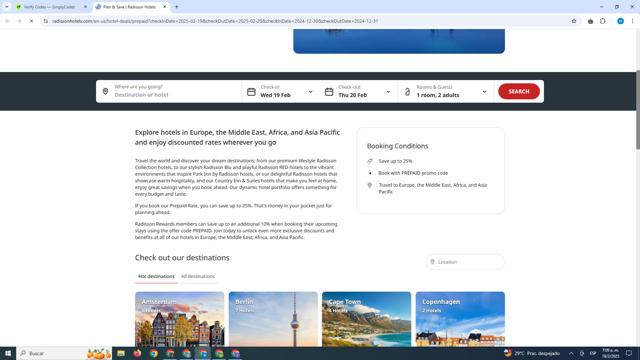
Task: Open the Windows Start menu
Action: (8, 353)
